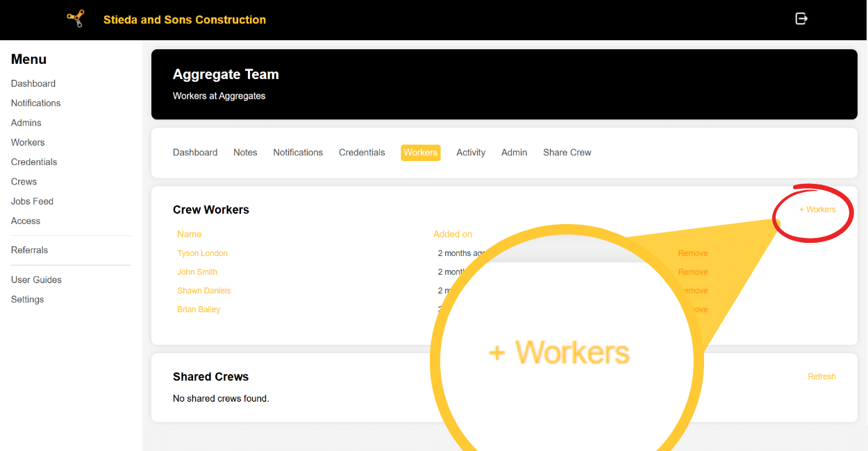Image resolution: width=868 pixels, height=451 pixels.
Task: Go to Crews in the side menu
Action: tap(24, 181)
